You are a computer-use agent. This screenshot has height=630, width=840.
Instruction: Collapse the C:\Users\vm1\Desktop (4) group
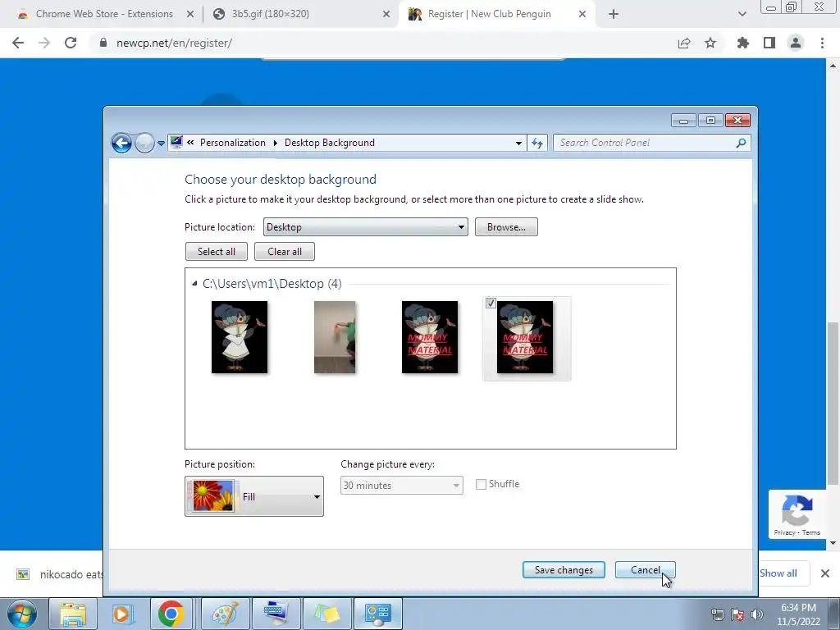click(194, 283)
